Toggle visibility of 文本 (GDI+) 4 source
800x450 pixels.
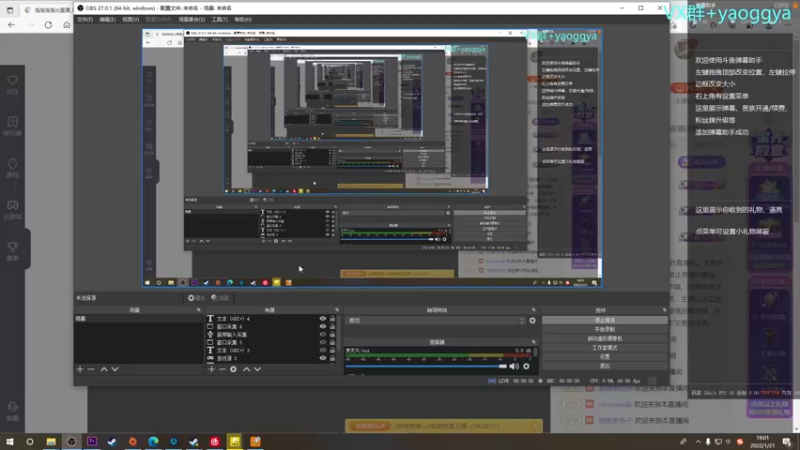pos(322,318)
